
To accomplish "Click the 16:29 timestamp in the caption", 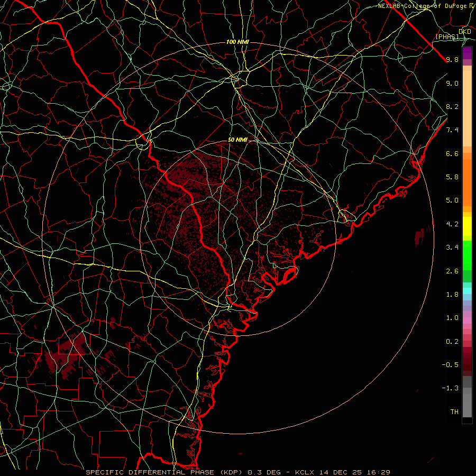I will [x=379, y=472].
